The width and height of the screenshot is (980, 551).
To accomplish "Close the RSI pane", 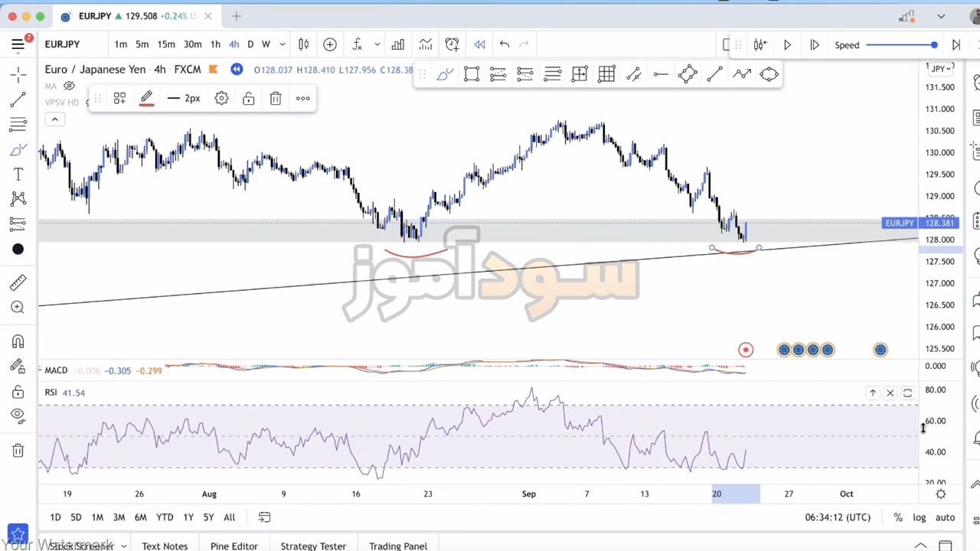I will pos(890,393).
